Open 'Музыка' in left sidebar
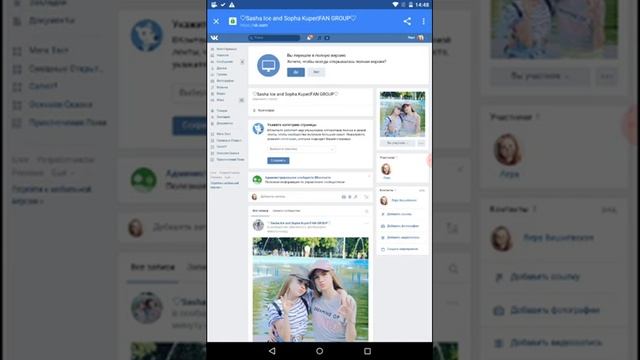Image resolution: width=640 pixels, height=360 pixels. [222, 87]
